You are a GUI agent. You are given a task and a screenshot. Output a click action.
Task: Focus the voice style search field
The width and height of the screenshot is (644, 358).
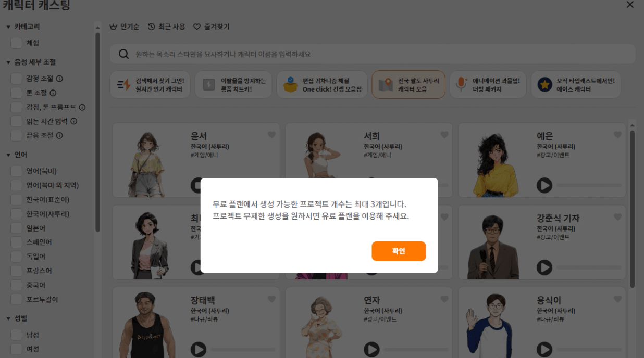pos(373,54)
